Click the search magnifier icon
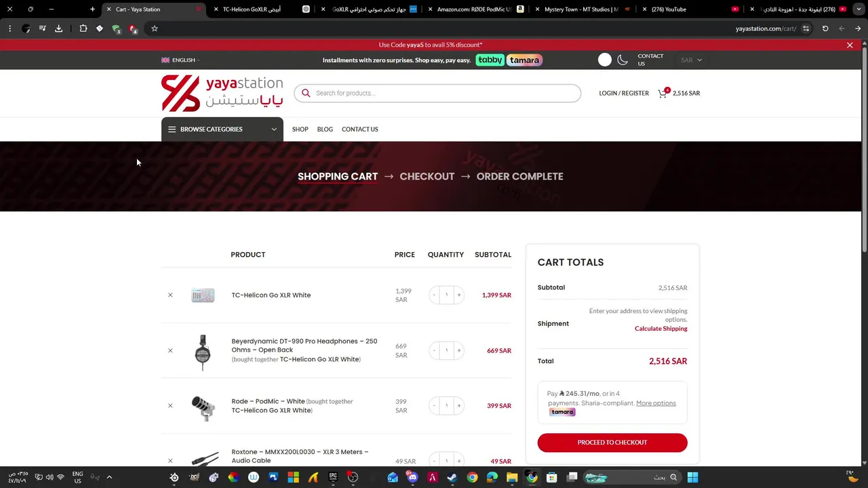The image size is (868, 488). tap(306, 93)
